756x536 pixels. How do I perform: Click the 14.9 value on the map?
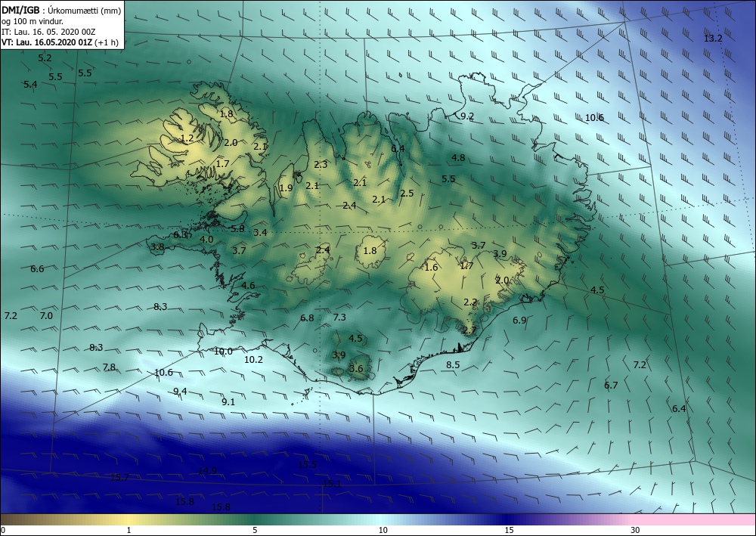(207, 471)
